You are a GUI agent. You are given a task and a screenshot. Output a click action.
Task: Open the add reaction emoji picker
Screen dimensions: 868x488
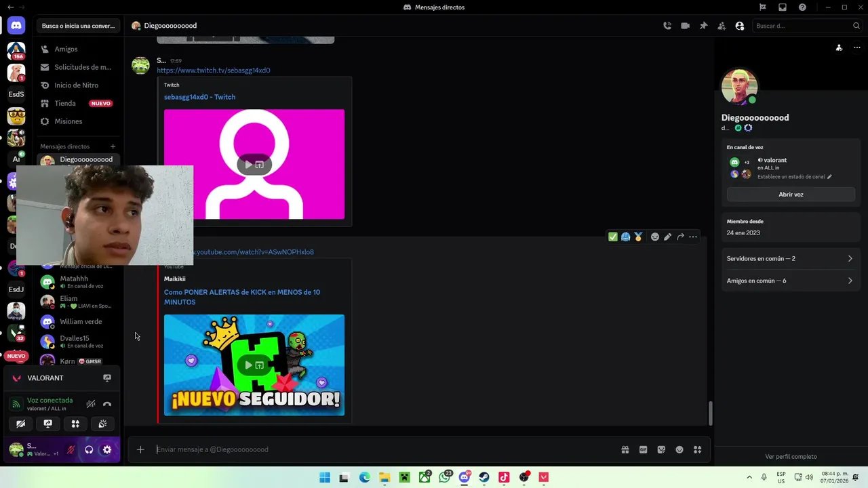(x=655, y=237)
